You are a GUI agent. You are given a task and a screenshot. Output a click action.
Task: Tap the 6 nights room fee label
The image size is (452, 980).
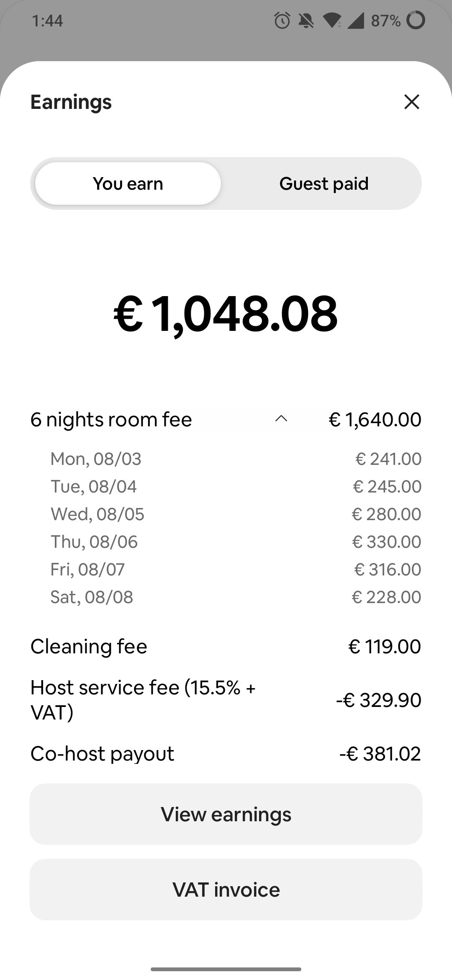(x=111, y=419)
